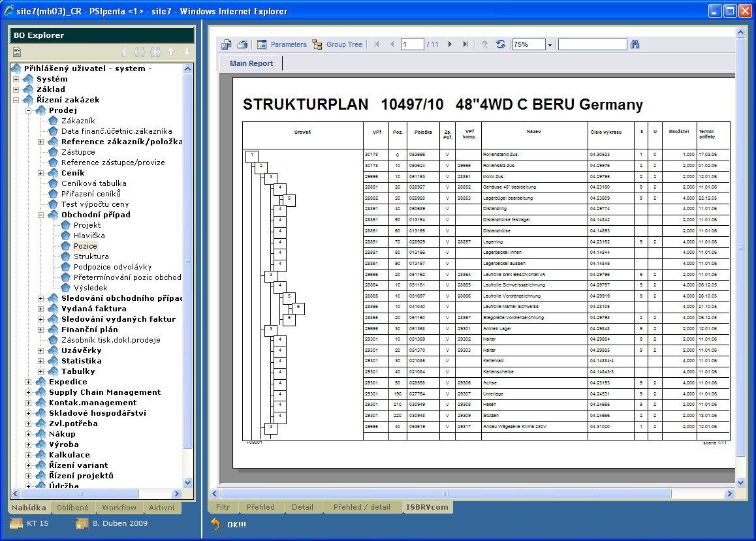Toggle the Parameters panel button
Screen dimensions: 756x541
[x=281, y=44]
